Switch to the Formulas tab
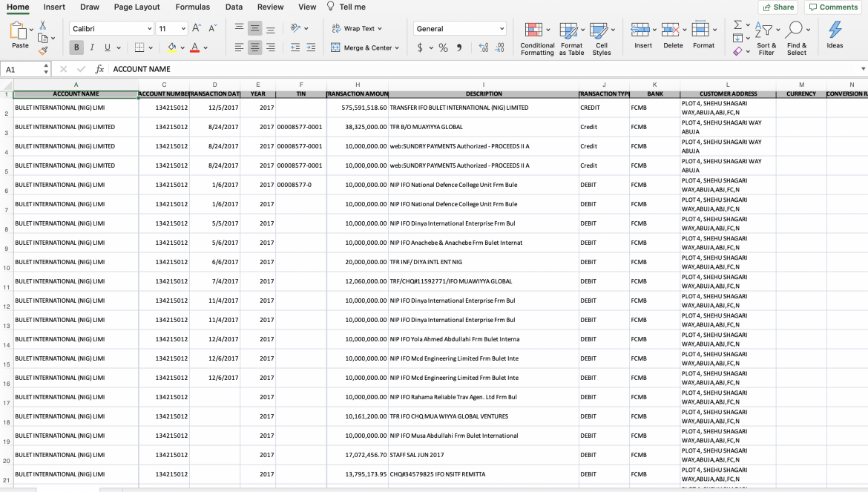This screenshot has height=492, width=868. 193,7
